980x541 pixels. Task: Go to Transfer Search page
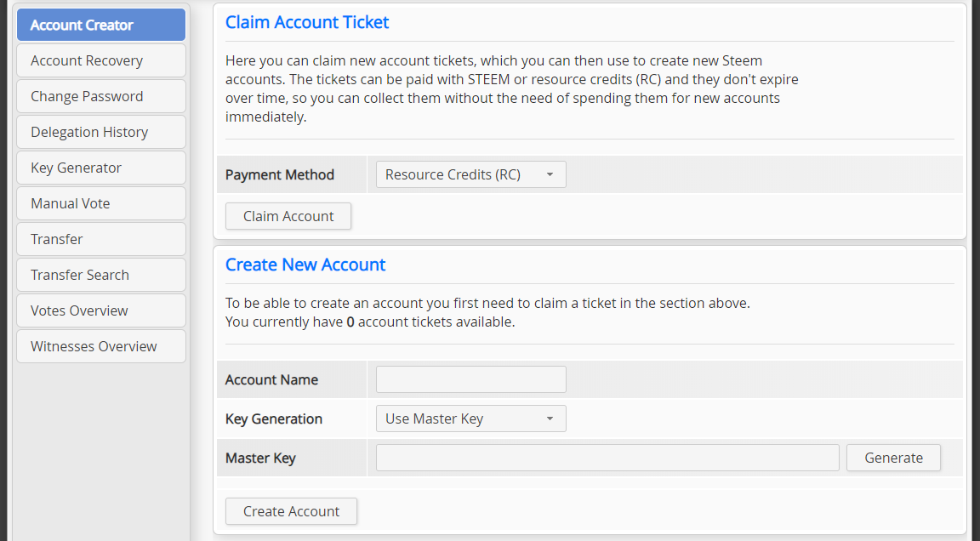coord(100,275)
